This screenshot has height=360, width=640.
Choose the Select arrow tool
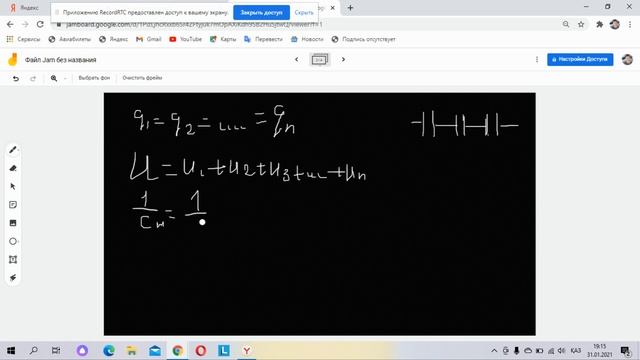pos(13,187)
